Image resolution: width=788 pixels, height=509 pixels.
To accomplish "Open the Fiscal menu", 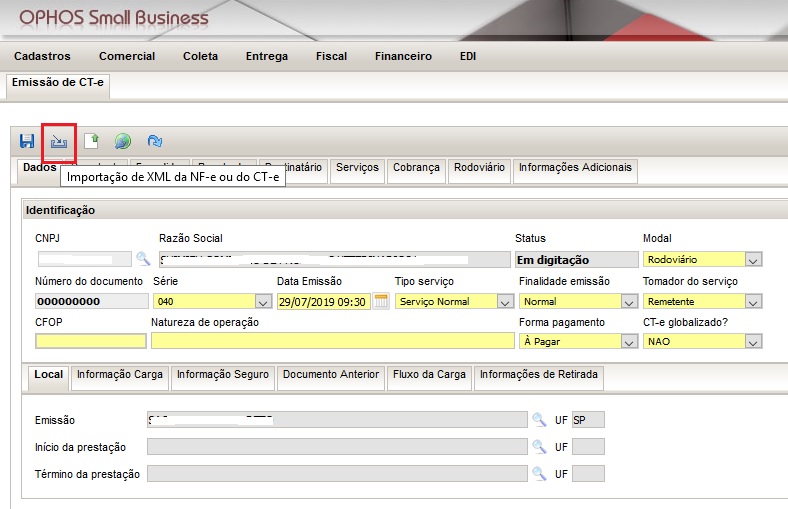I will [331, 56].
